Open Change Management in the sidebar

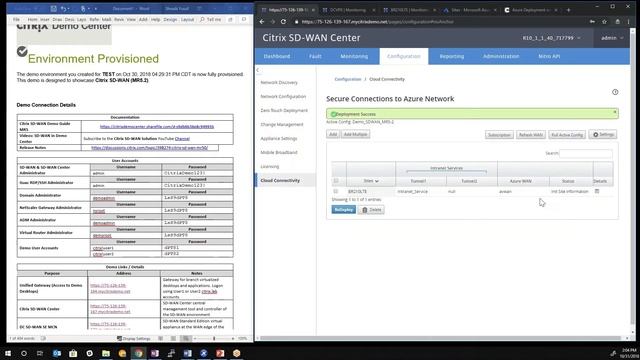282,124
